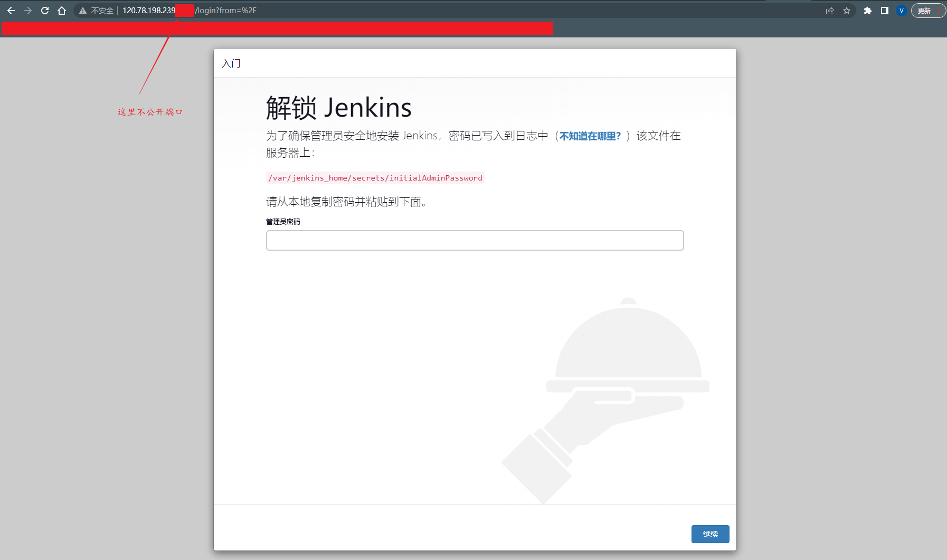Share this page via share icon
The height and width of the screenshot is (560, 947).
pyautogui.click(x=830, y=11)
